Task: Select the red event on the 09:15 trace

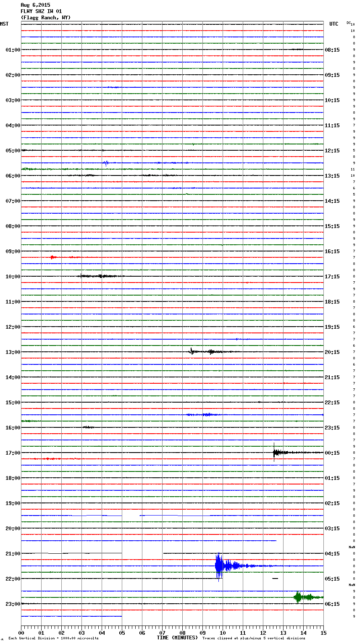Action: (x=52, y=257)
